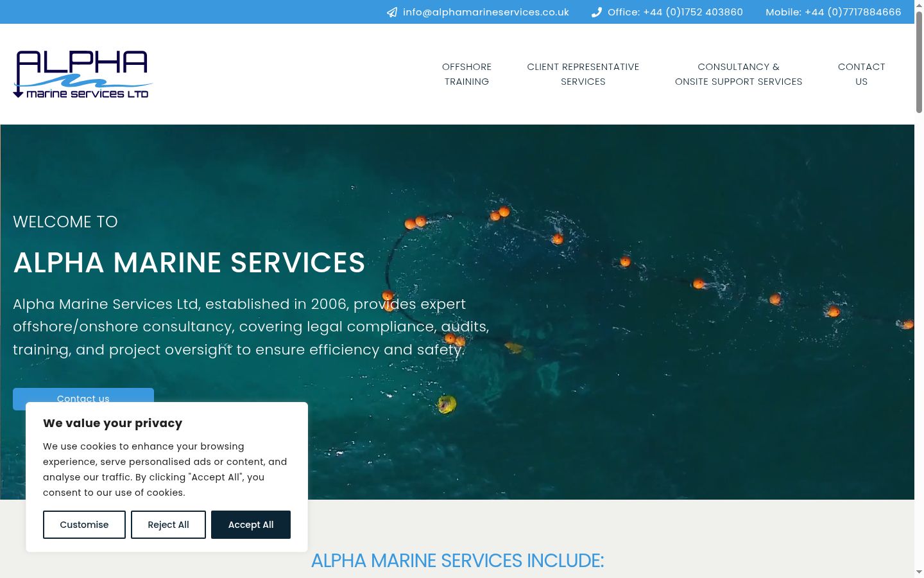This screenshot has width=924, height=578.
Task: Go to the Contact Us menu page
Action: 861,74
